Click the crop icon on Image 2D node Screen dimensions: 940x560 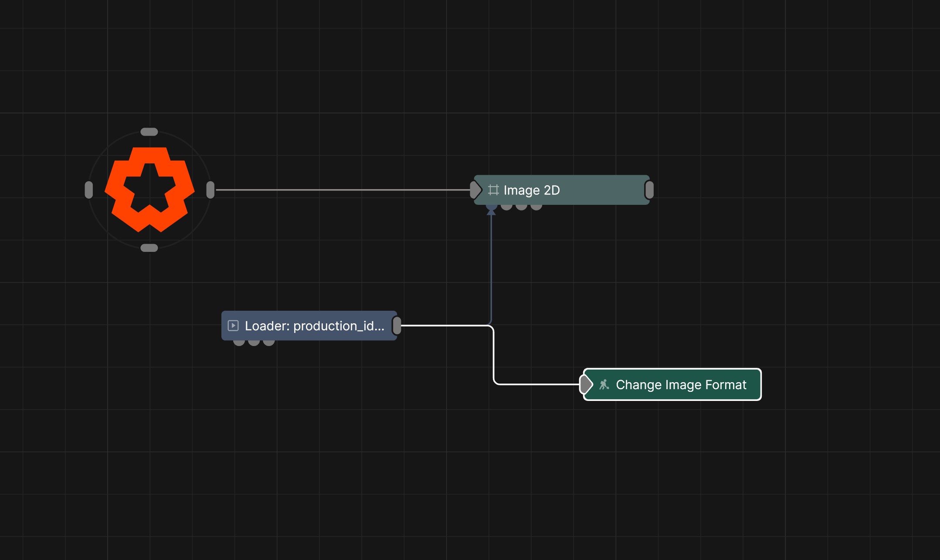pos(493,190)
